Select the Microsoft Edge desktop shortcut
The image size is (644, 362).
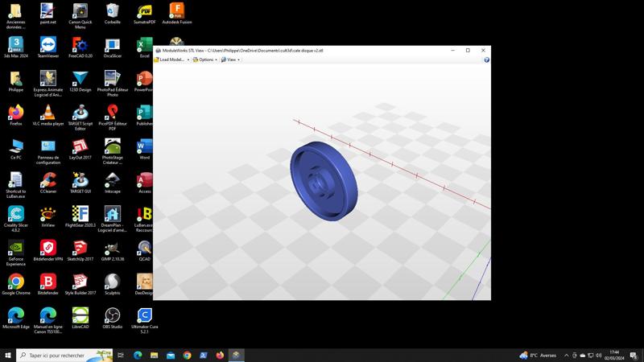(x=16, y=318)
